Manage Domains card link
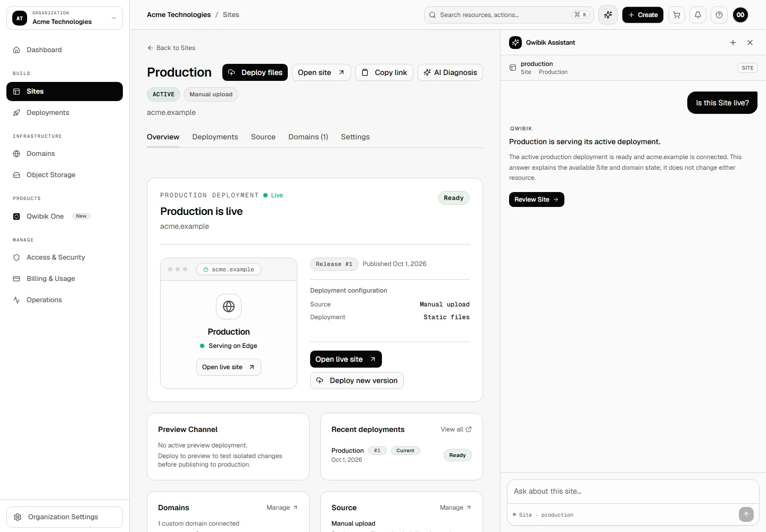This screenshot has width=766, height=532. 282,508
